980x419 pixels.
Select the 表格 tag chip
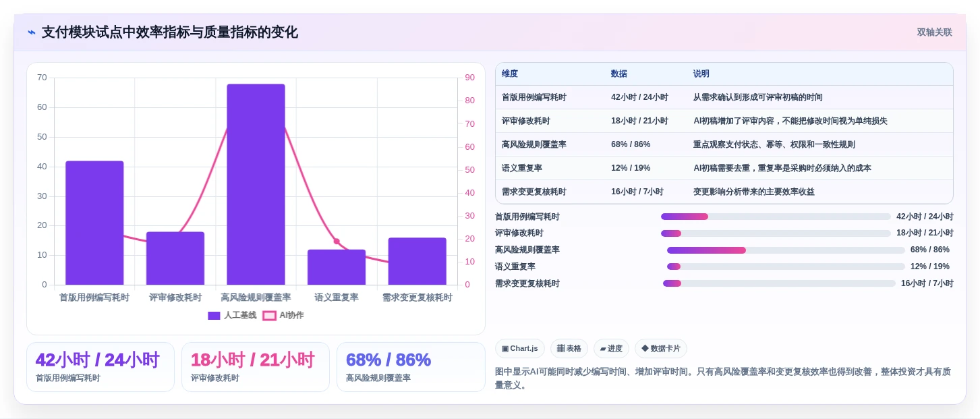pyautogui.click(x=569, y=348)
